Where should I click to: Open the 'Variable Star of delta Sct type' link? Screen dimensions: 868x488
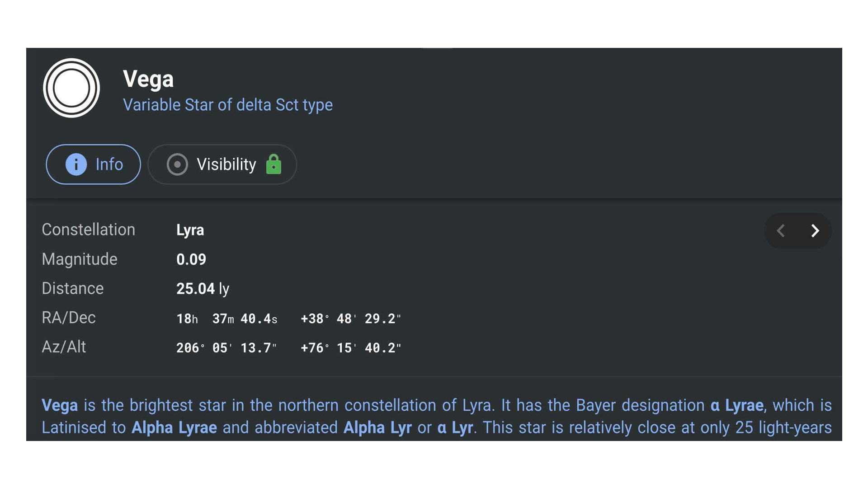coord(228,105)
